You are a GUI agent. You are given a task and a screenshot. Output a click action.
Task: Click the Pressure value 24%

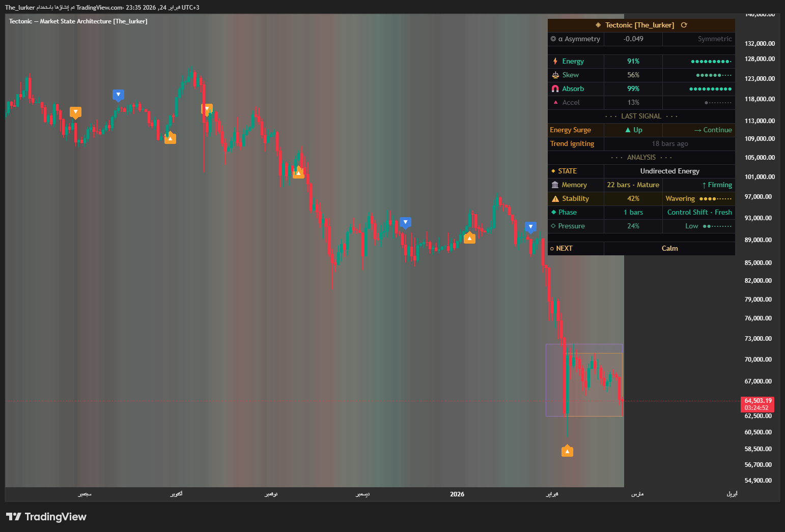point(633,226)
